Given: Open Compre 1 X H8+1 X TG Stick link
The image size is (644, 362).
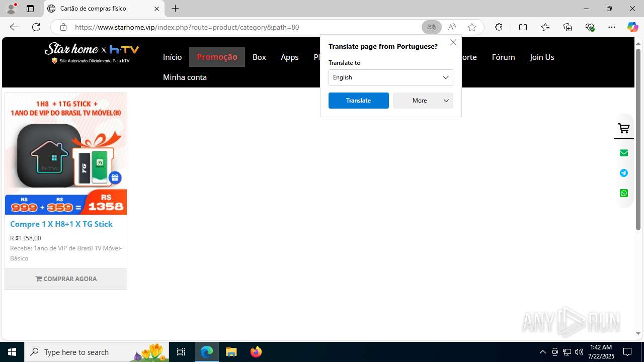Looking at the screenshot, I should pos(61,224).
